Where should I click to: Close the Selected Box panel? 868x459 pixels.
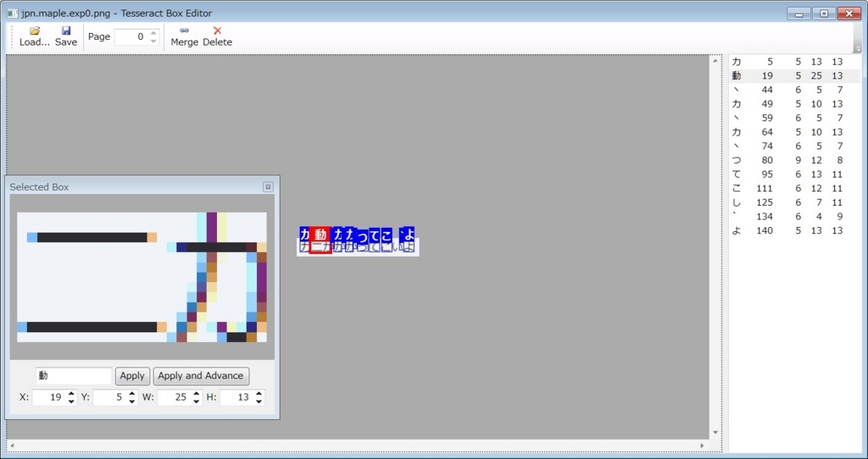(268, 187)
